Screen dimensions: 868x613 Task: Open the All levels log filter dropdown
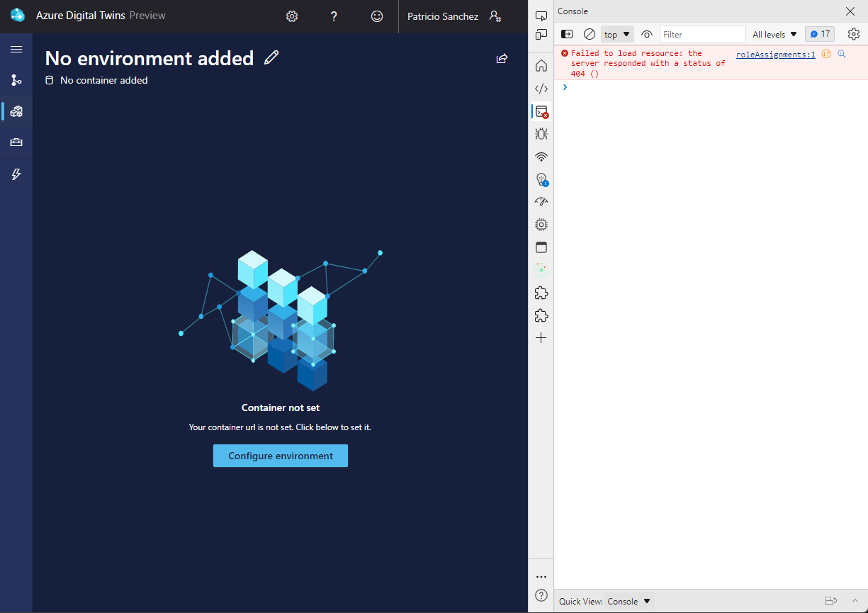(x=774, y=33)
